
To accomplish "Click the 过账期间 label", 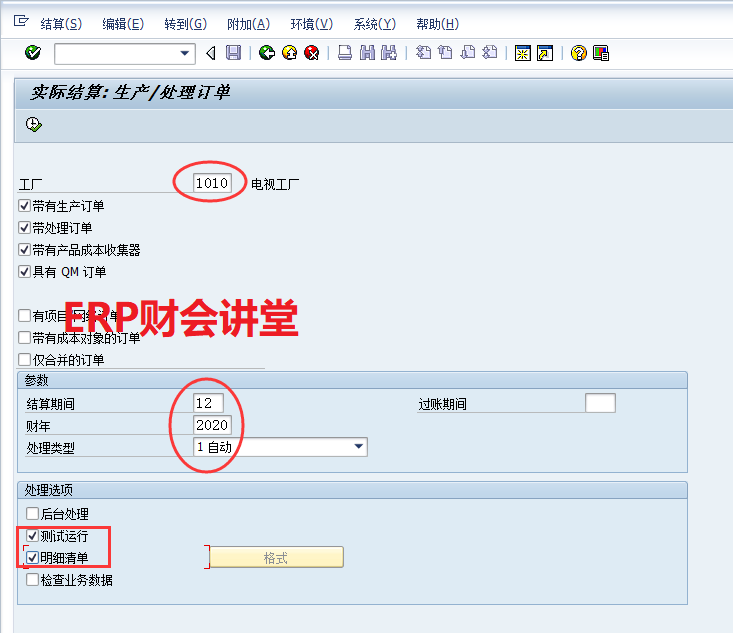I will (x=442, y=404).
